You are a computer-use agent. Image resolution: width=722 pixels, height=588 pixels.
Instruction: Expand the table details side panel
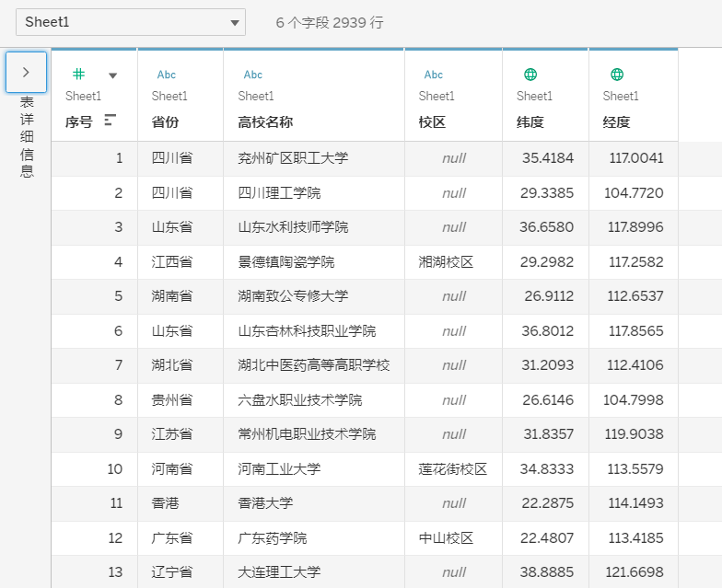pyautogui.click(x=26, y=72)
